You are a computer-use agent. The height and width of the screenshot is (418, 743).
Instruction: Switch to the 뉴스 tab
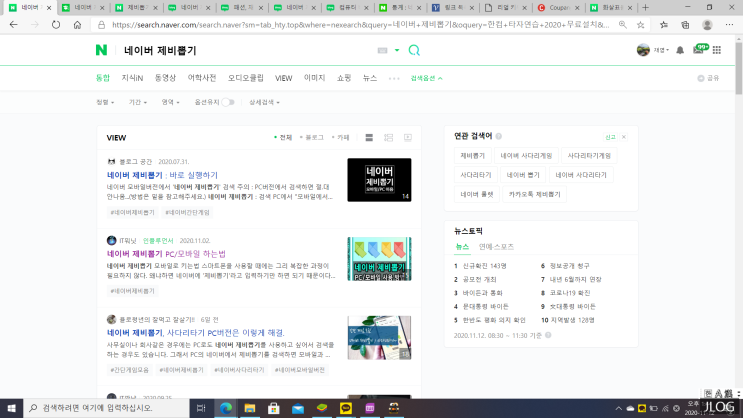(370, 78)
